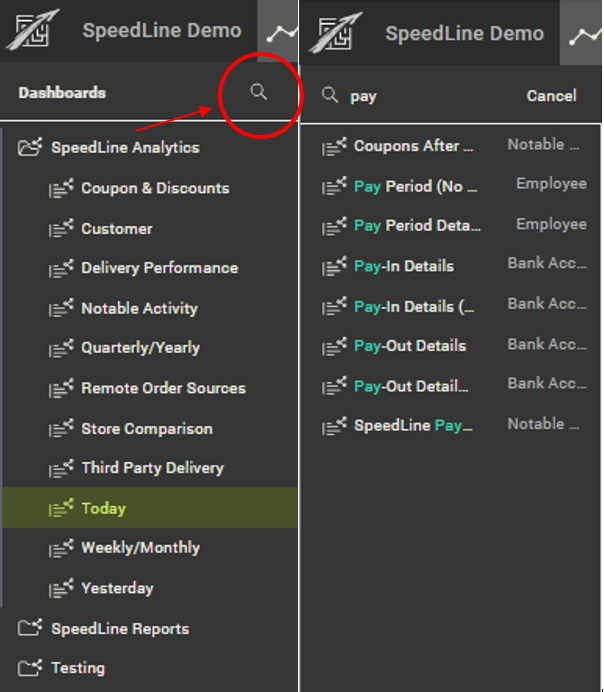604x692 pixels.
Task: Open the Pay-Out Details result
Action: tap(410, 346)
